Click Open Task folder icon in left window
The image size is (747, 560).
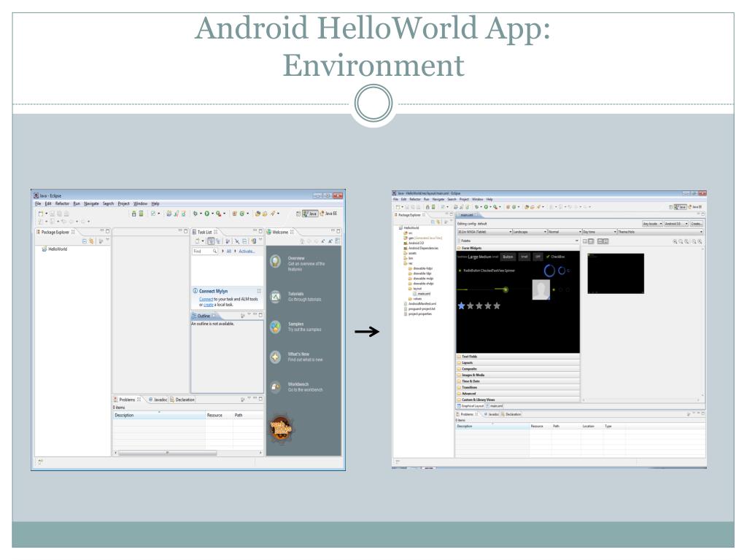coord(265,214)
